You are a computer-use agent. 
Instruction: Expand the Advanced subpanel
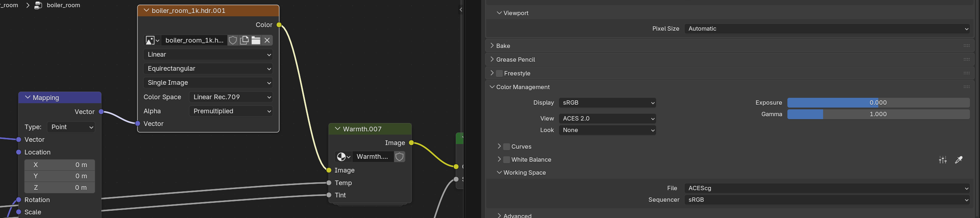499,215
